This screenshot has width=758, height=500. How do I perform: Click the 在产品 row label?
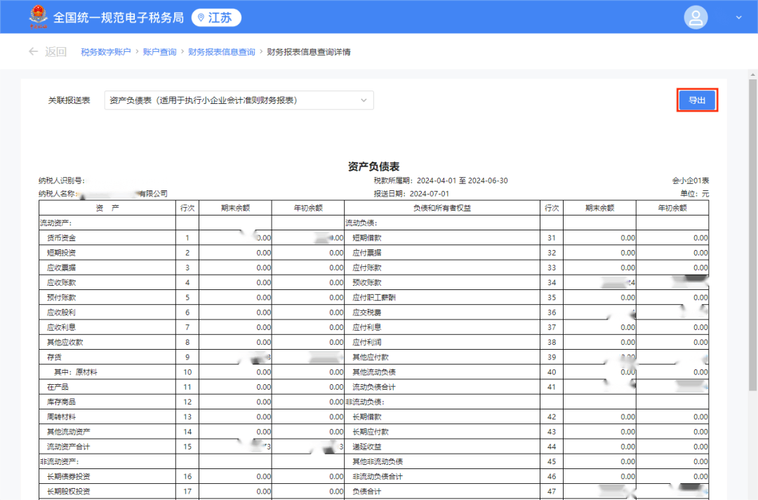click(x=58, y=387)
